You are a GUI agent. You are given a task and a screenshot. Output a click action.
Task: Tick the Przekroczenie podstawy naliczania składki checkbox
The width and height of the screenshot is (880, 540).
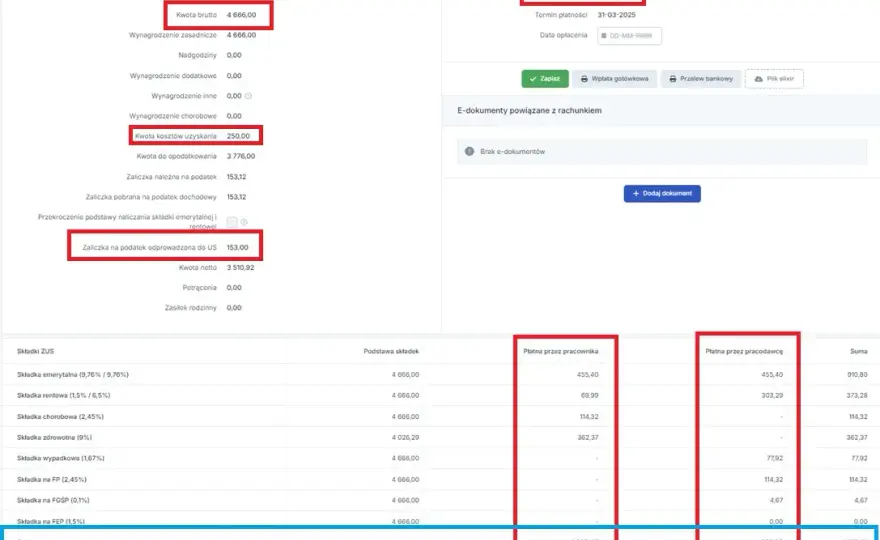(232, 222)
